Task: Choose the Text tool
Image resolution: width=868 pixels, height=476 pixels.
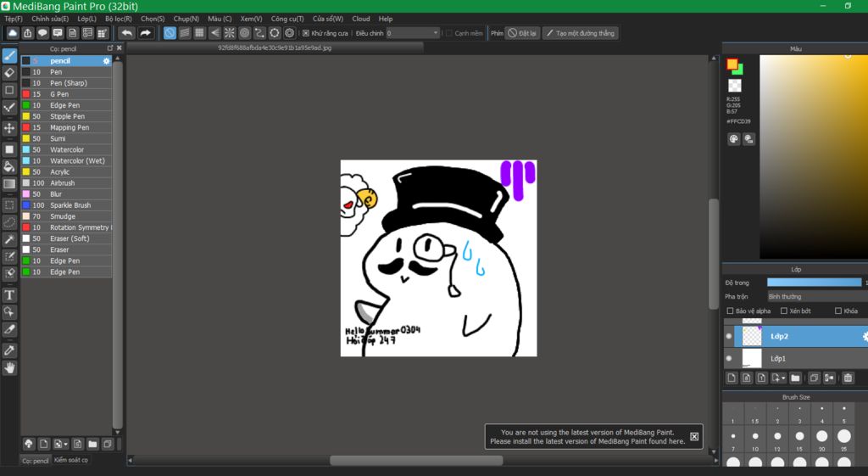Action: point(9,295)
